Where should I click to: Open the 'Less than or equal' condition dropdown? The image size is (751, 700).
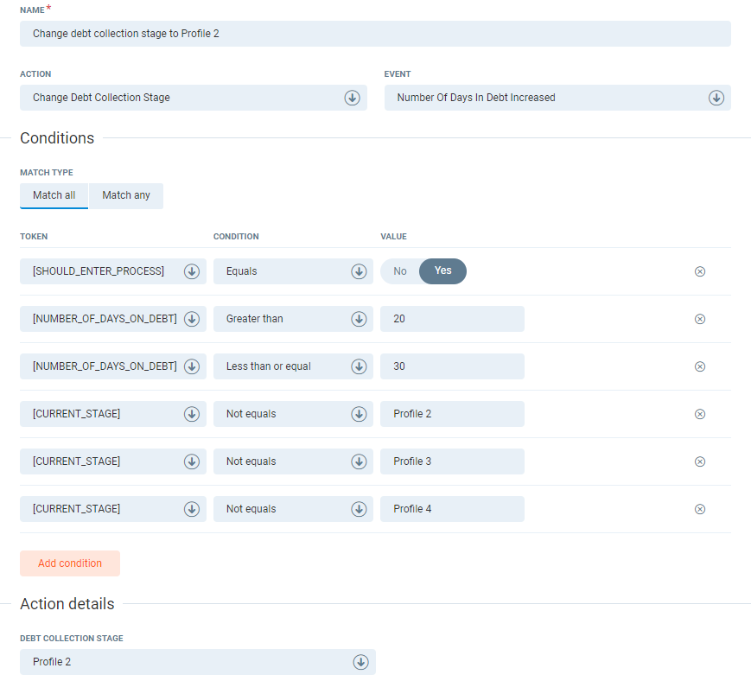[x=293, y=366]
